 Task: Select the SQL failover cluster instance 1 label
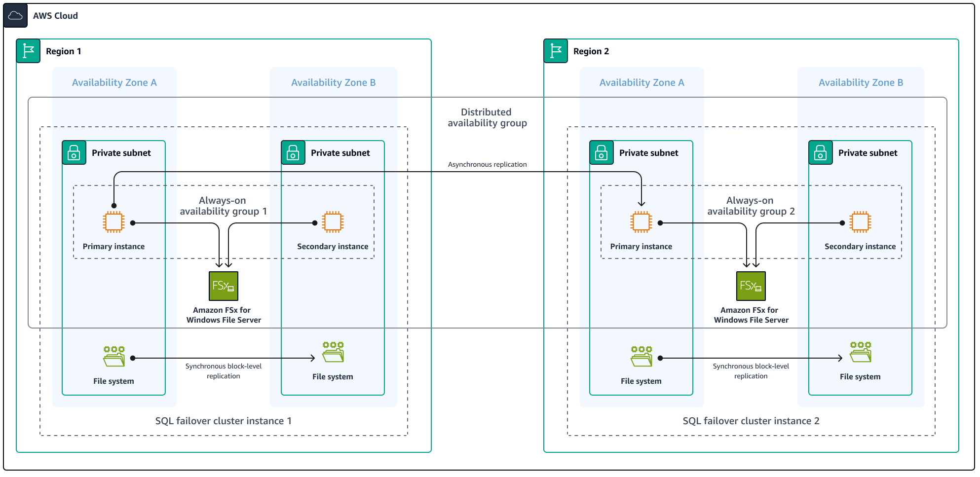223,421
